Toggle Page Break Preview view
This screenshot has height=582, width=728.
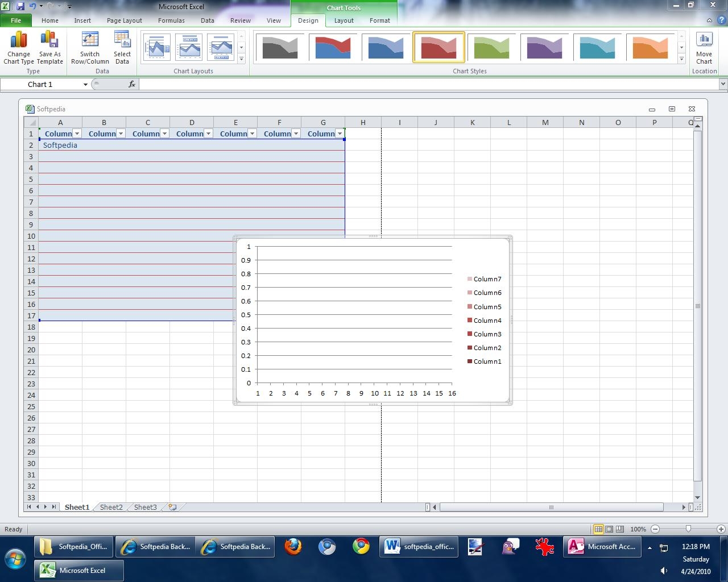tap(620, 529)
